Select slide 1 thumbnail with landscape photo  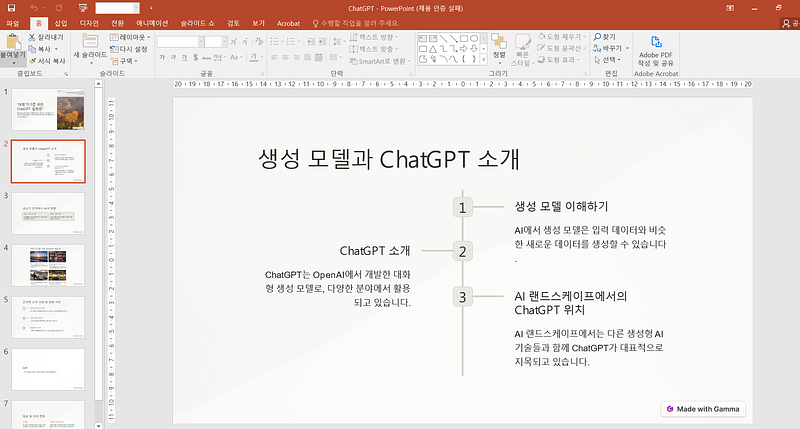[x=48, y=109]
